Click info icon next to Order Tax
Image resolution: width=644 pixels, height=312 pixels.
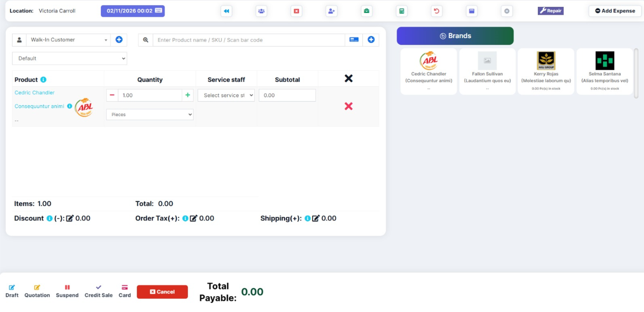[x=185, y=219]
